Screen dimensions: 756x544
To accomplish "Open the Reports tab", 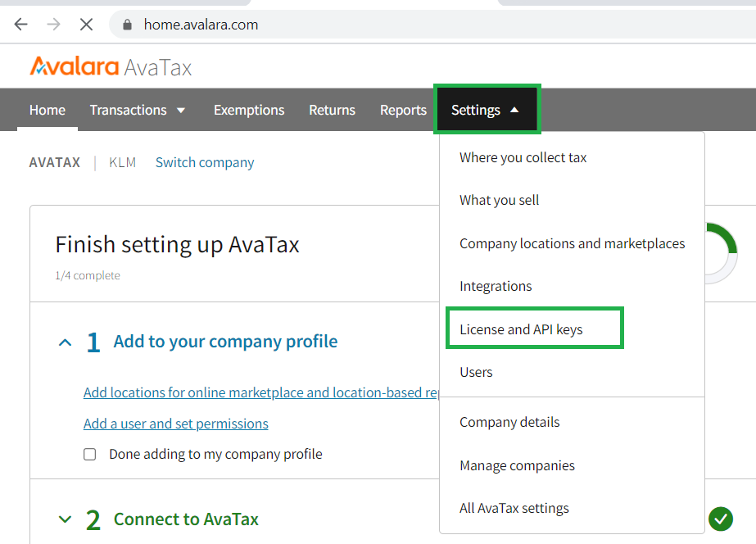I will point(403,110).
